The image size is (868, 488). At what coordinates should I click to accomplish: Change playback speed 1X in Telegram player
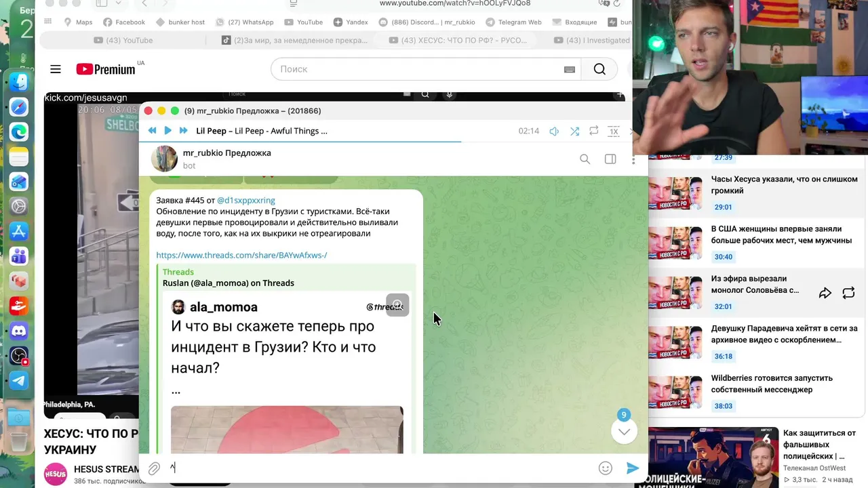[614, 131]
